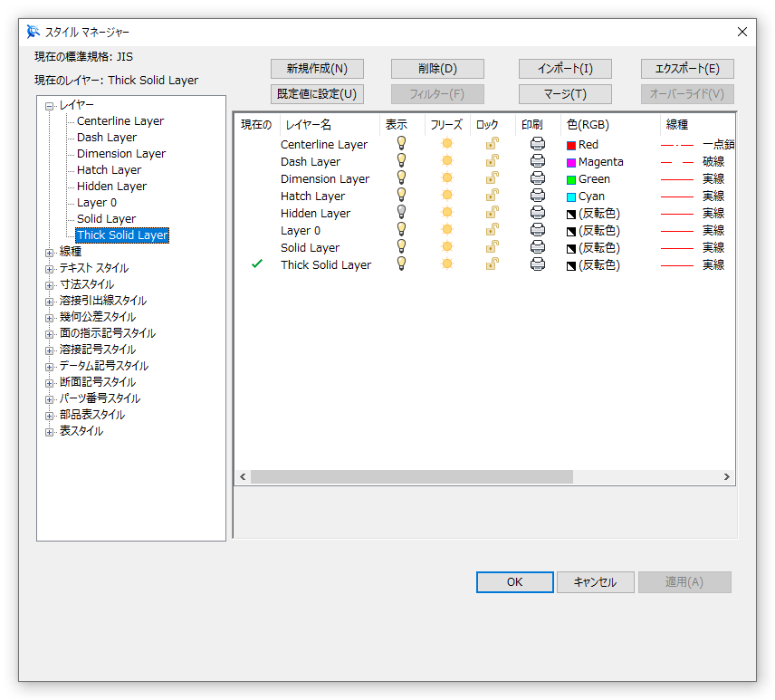The height and width of the screenshot is (700, 775).
Task: Click the lock icon for Dash Layer
Action: (492, 161)
